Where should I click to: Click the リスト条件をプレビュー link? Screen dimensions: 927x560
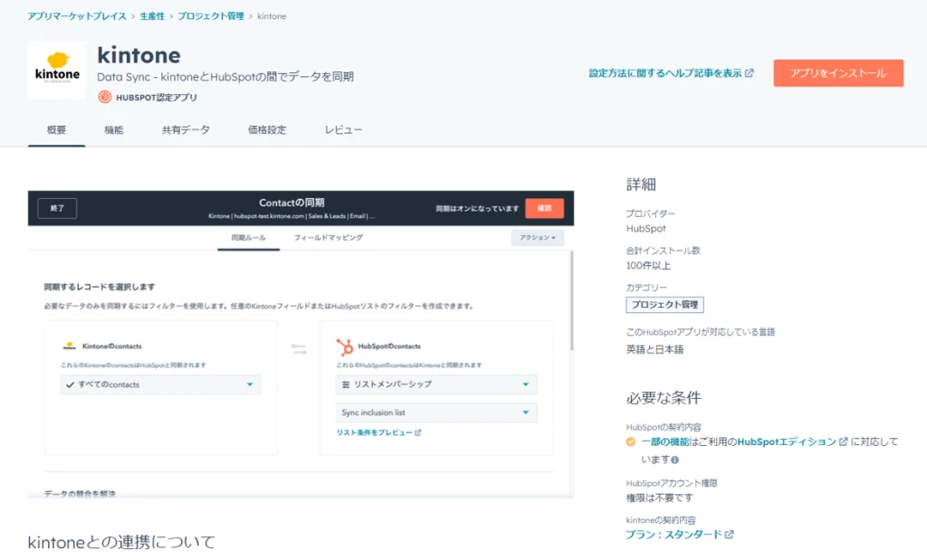point(374,432)
